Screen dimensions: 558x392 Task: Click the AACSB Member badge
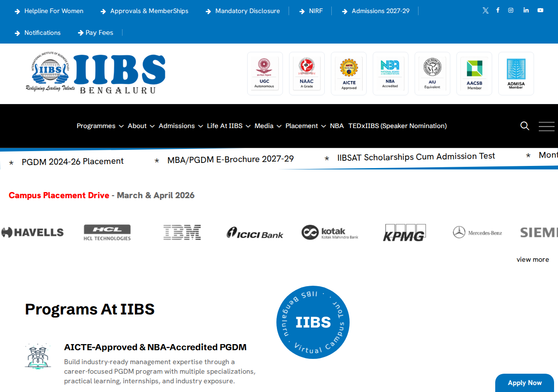(474, 74)
